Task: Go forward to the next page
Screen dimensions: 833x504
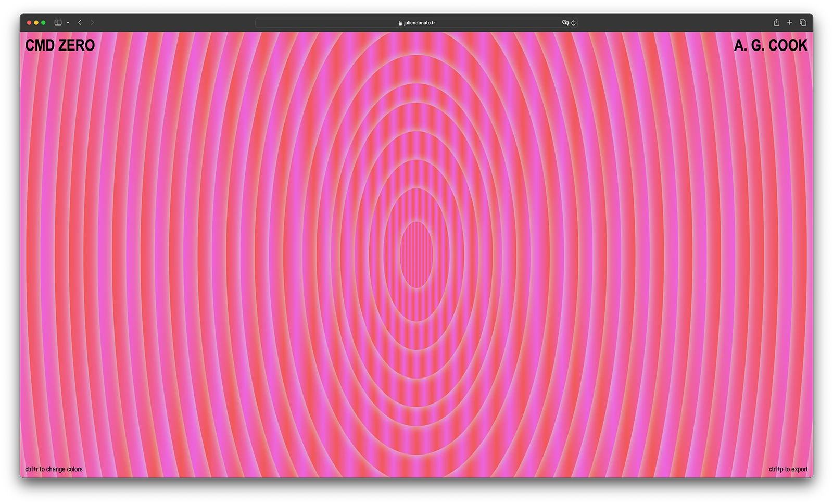Action: pyautogui.click(x=92, y=22)
